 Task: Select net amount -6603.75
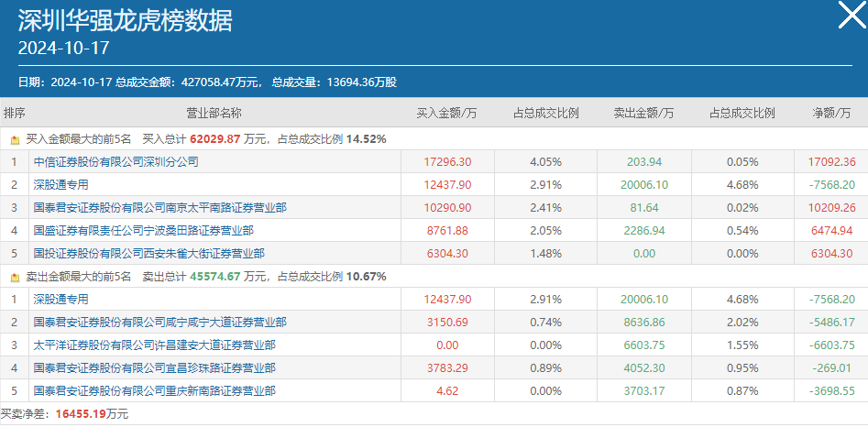tap(831, 345)
